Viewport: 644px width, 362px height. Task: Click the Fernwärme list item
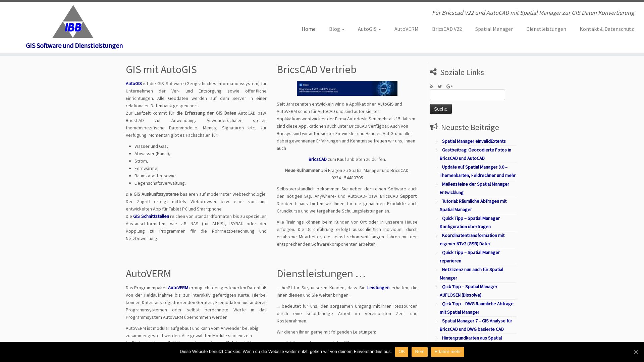coord(146,168)
